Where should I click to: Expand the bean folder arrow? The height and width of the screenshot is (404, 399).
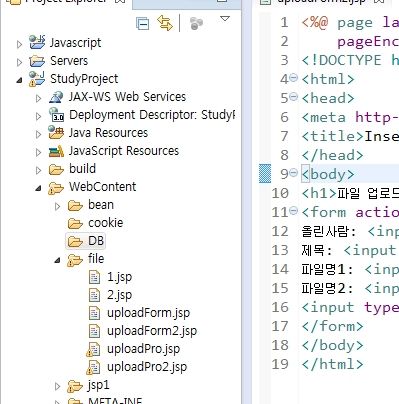click(x=57, y=206)
